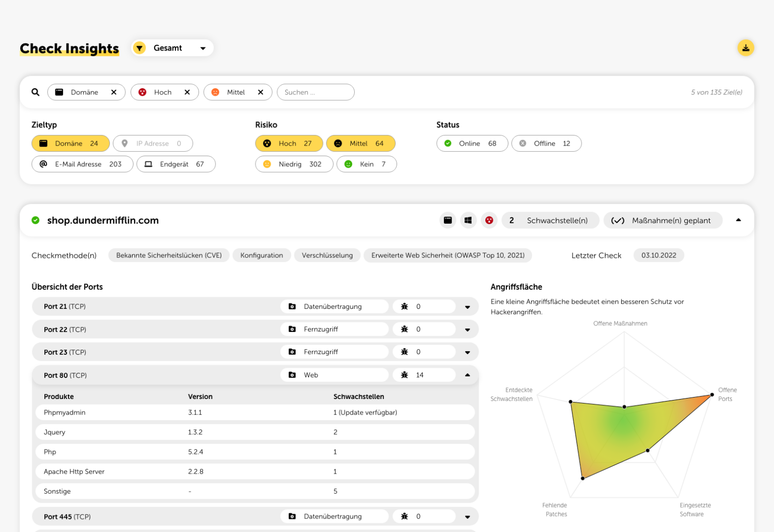This screenshot has height=532, width=774.
Task: Expand the Port 445 row
Action: [467, 517]
